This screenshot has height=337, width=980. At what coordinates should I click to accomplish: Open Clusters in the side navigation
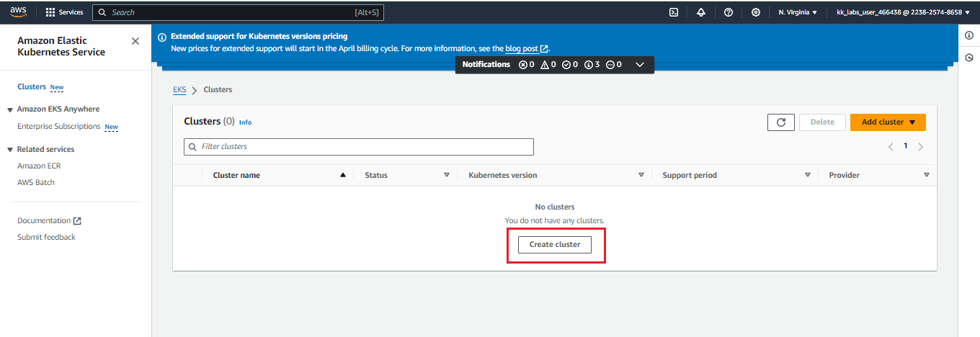[x=32, y=86]
